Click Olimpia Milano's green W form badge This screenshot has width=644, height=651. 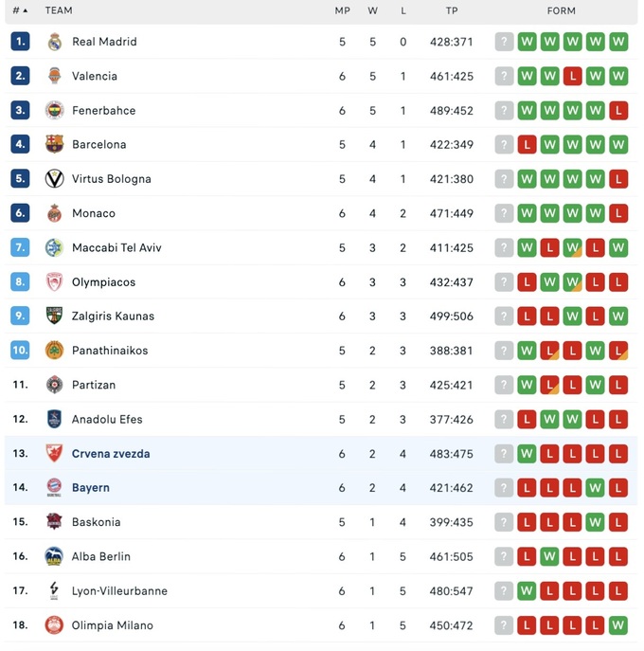click(618, 625)
